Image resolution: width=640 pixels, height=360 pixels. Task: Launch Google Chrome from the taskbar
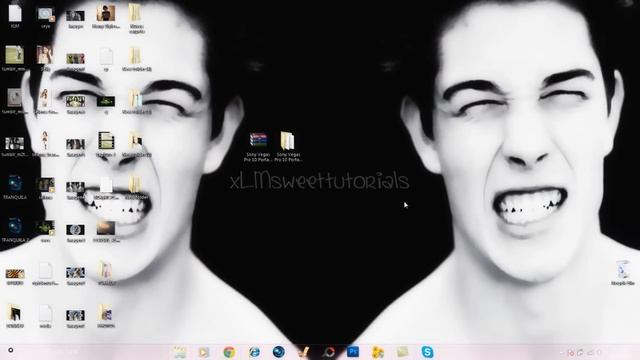pyautogui.click(x=229, y=352)
